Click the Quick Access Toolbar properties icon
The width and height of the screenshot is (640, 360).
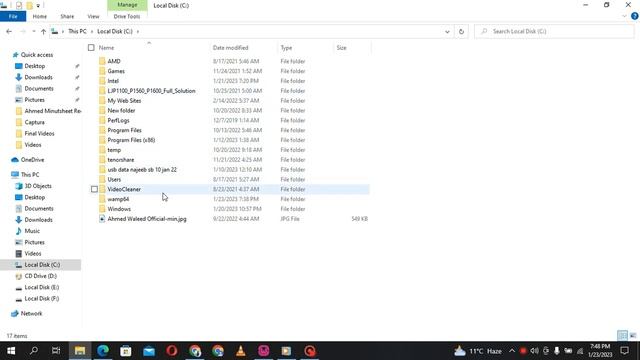(19, 5)
